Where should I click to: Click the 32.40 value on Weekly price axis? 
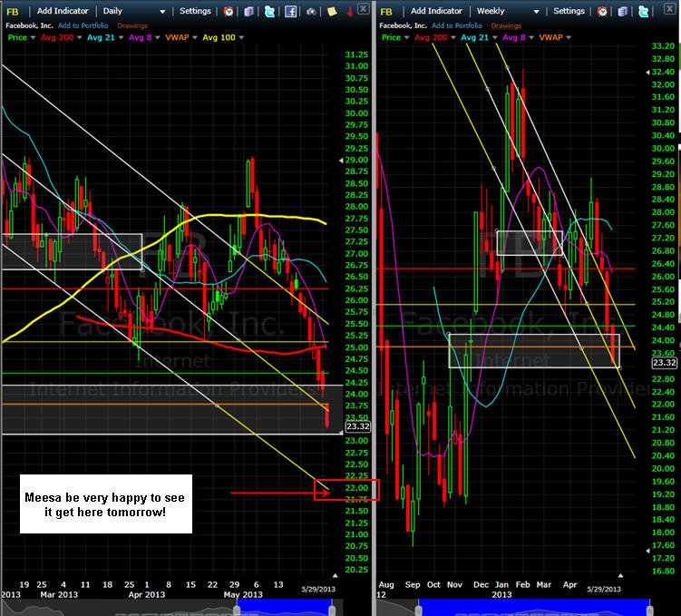(663, 72)
